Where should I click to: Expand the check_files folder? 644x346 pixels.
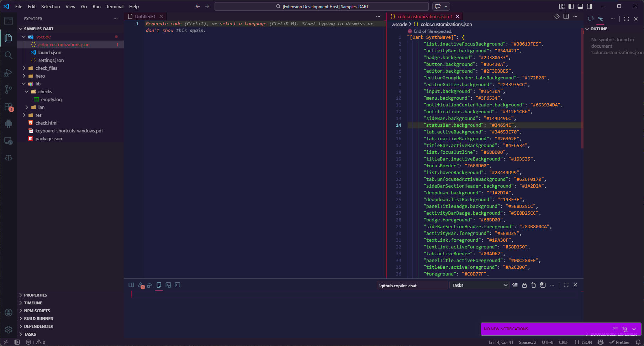coord(24,68)
